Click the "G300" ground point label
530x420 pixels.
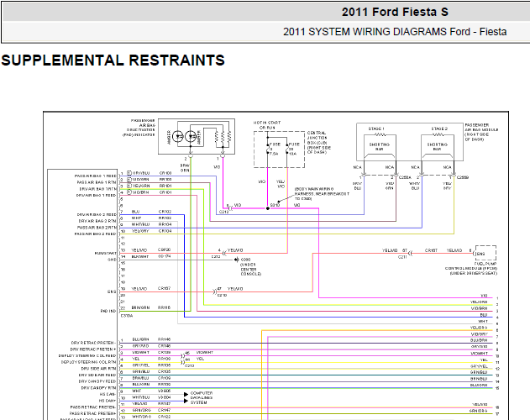tap(245, 260)
